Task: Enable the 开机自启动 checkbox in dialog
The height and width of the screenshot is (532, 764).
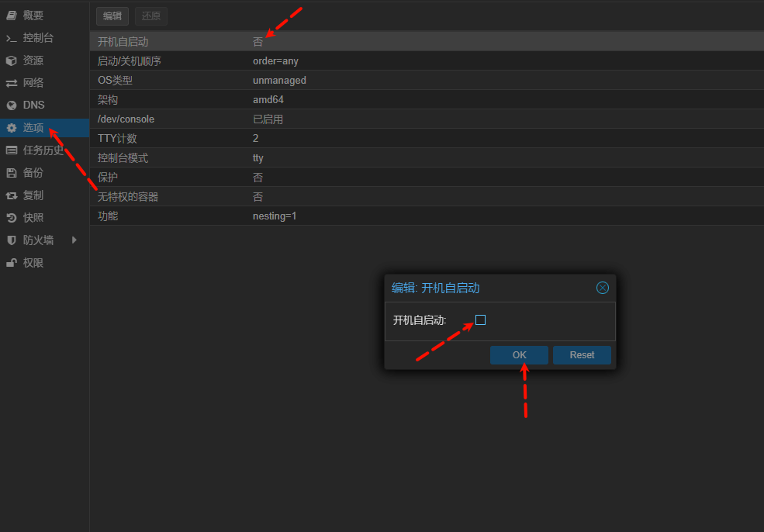Action: [480, 320]
